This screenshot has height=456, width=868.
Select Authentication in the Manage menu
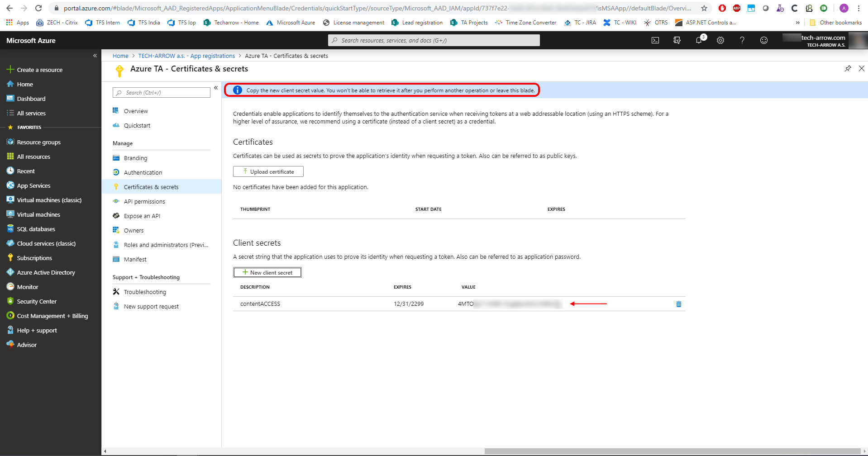click(143, 173)
